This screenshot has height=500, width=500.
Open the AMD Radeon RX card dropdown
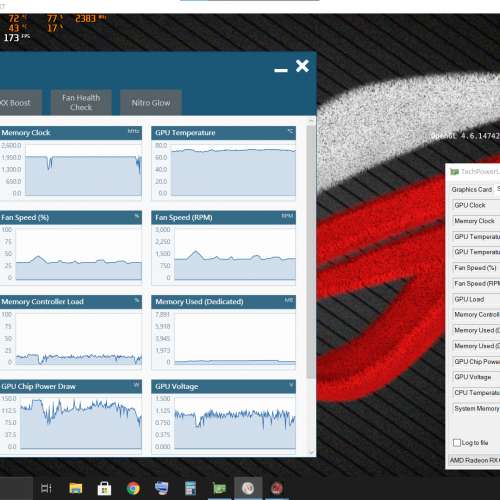474,460
